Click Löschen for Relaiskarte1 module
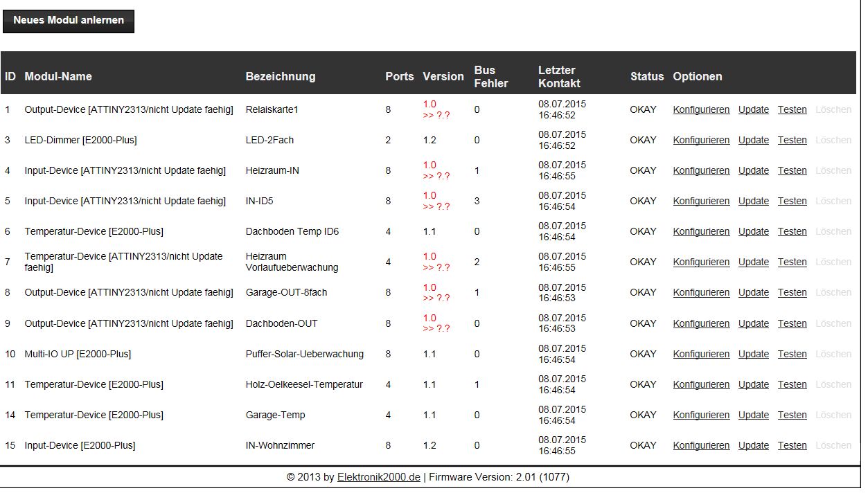The image size is (868, 493). point(833,109)
